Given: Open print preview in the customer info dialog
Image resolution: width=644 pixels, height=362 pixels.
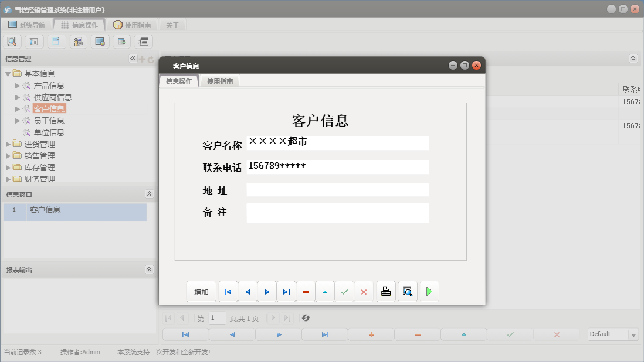Looking at the screenshot, I should click(x=407, y=291).
